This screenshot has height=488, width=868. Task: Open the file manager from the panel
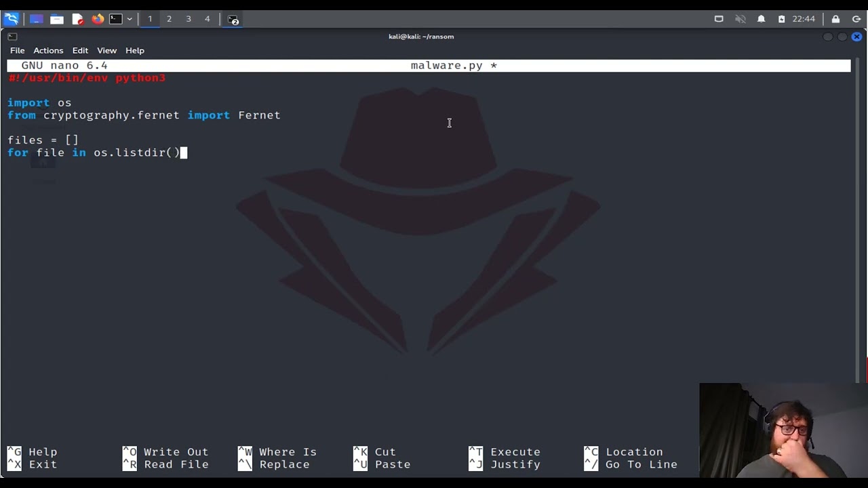coord(57,19)
